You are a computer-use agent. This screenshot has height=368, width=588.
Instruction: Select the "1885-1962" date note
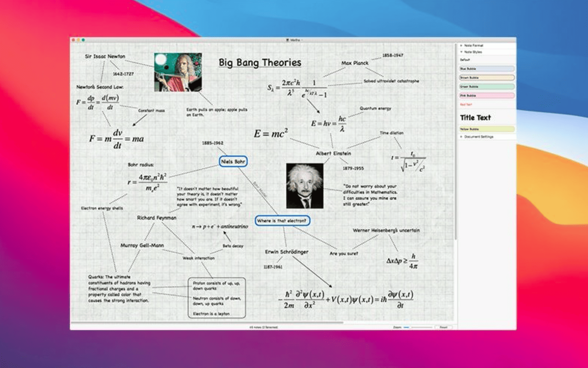213,143
